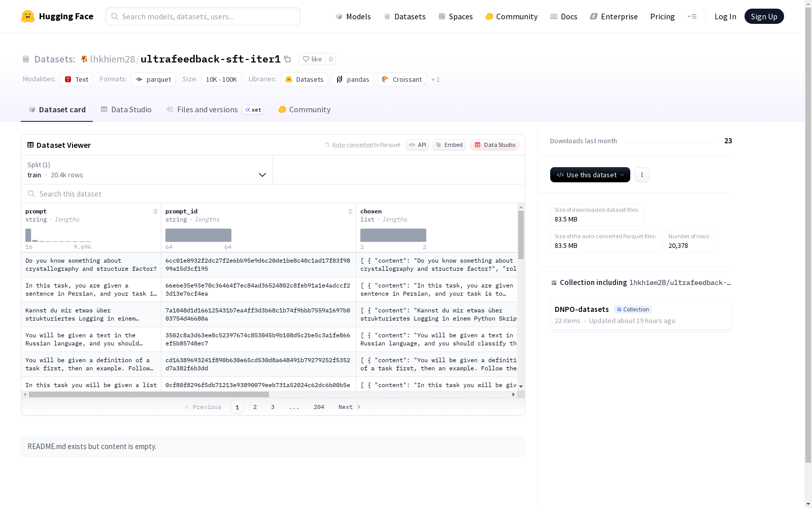Select prompt_id starting 3502c8a3d63
This screenshot has width=812, height=508.
pos(258,339)
